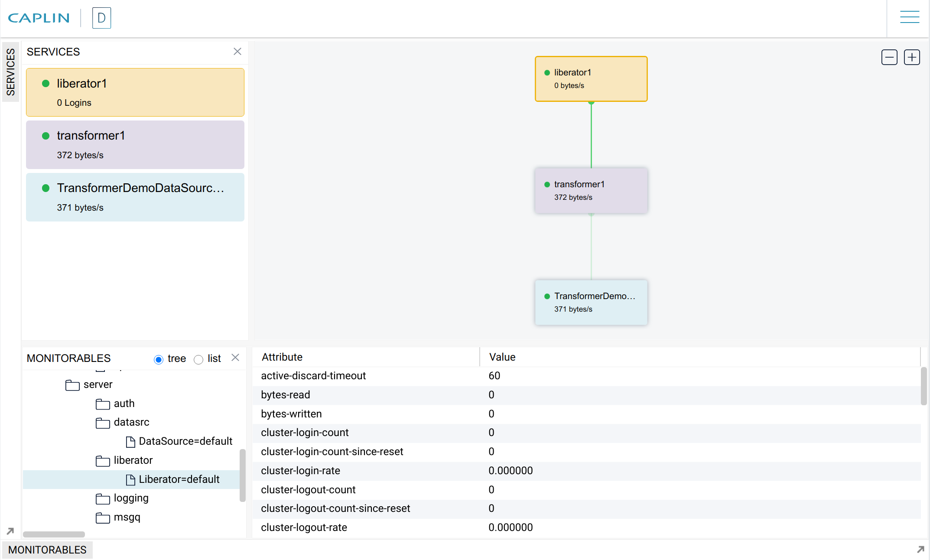Switch to the bottom MONITORABLES tab
Viewport: 930px width, 560px height.
(x=47, y=550)
